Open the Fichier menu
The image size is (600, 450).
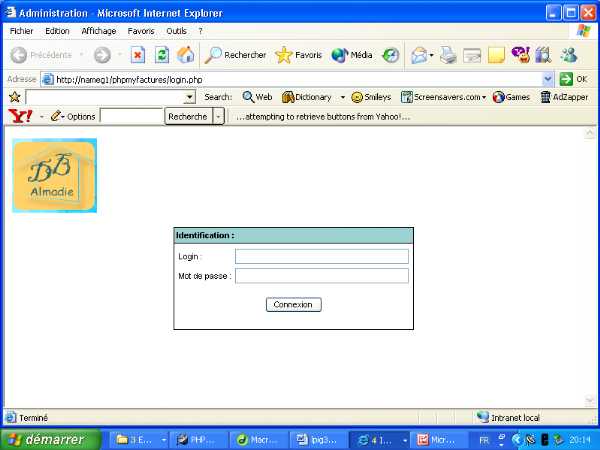(21, 31)
